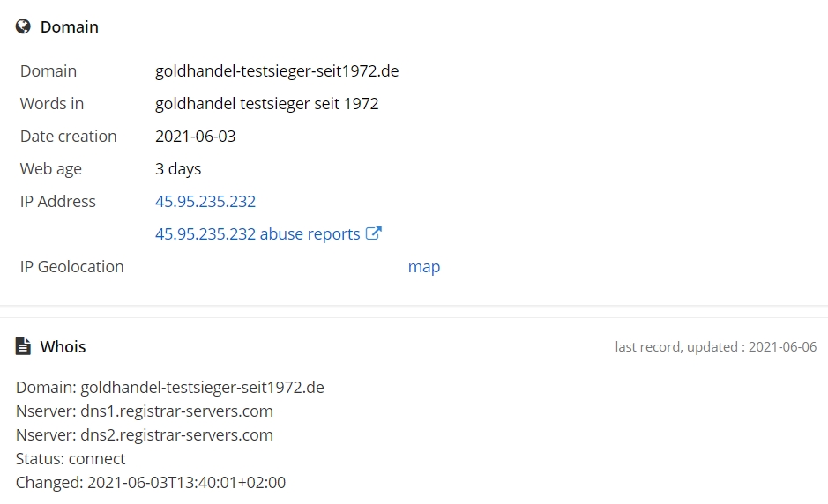Click the dns2.registrar-servers.com Nserver line
This screenshot has width=828, height=504.
click(145, 435)
